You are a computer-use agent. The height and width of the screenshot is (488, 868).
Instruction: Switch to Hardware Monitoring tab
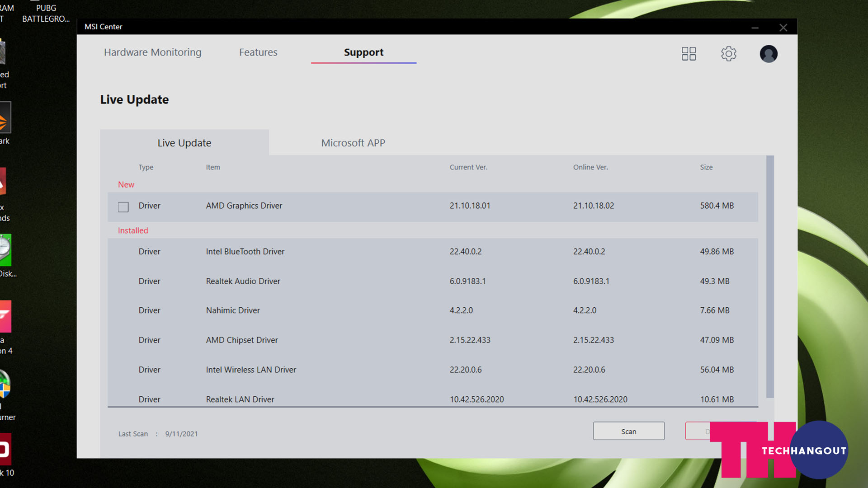[153, 52]
